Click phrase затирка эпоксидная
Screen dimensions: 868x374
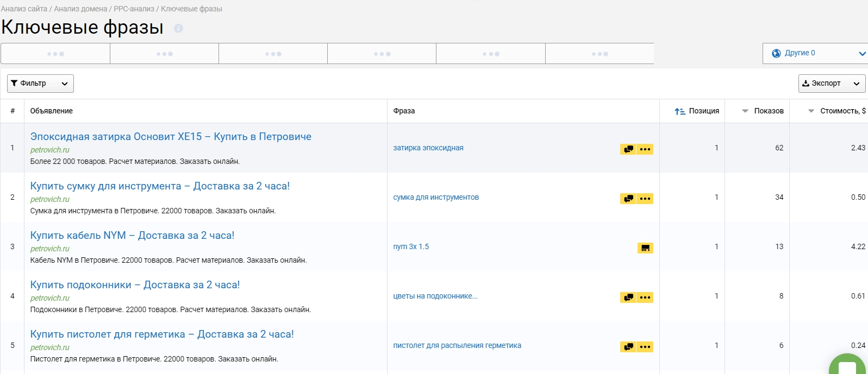tap(428, 148)
